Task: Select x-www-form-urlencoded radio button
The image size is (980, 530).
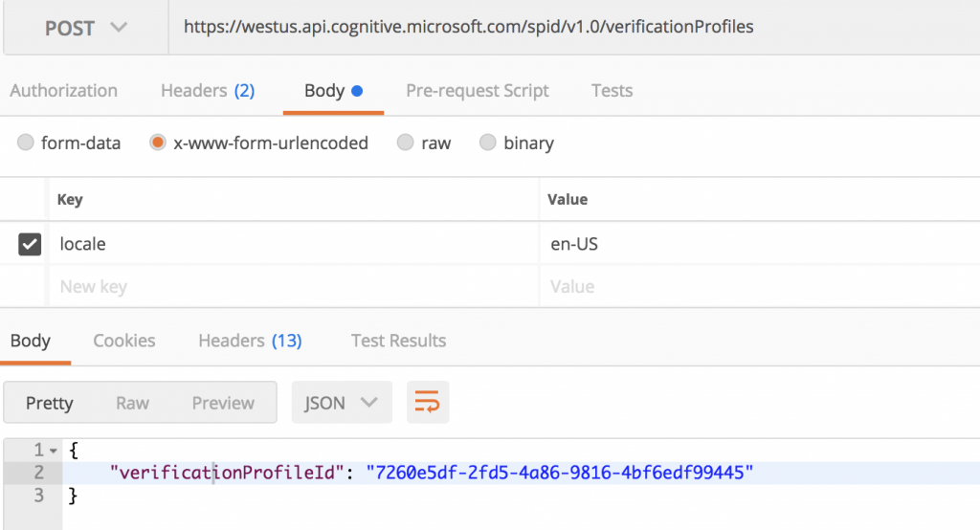Action: point(158,143)
